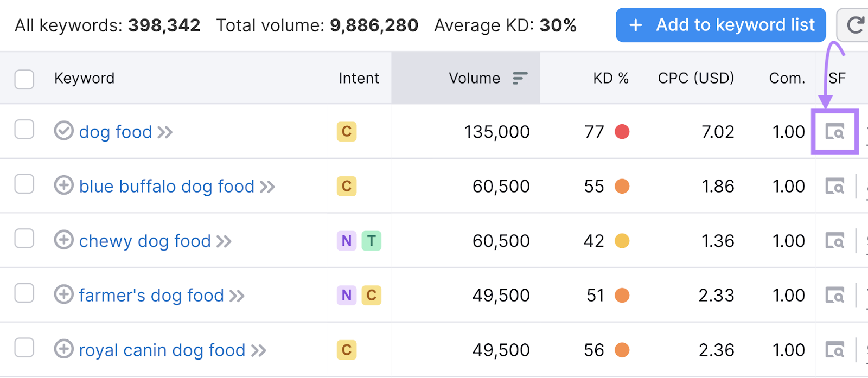This screenshot has width=868, height=378.
Task: Expand chevrons after royal canin dog food
Action: point(259,351)
